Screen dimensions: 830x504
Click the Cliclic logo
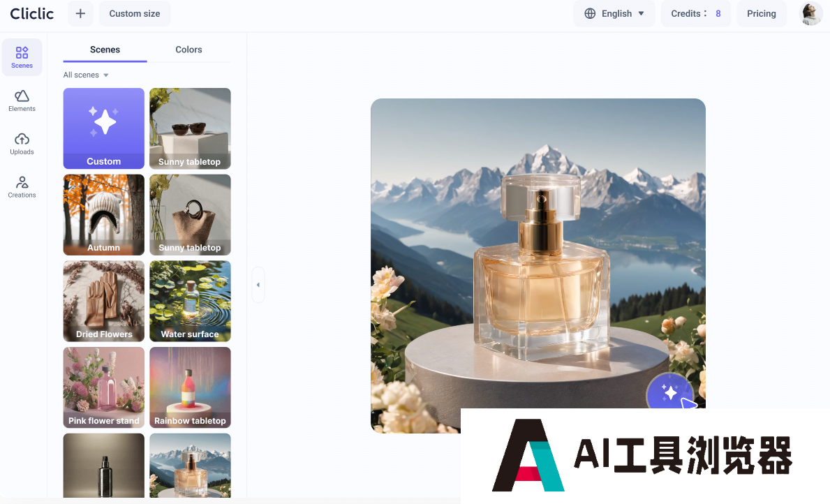[32, 13]
